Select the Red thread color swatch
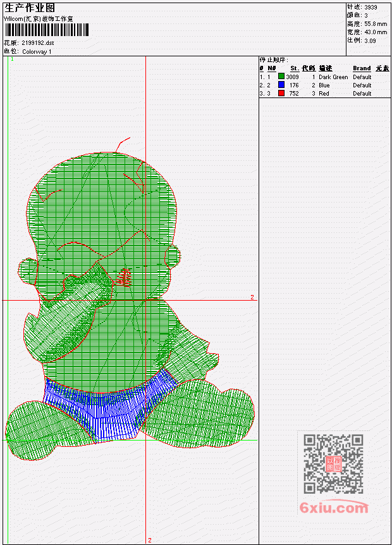The width and height of the screenshot is (392, 545). (x=281, y=93)
